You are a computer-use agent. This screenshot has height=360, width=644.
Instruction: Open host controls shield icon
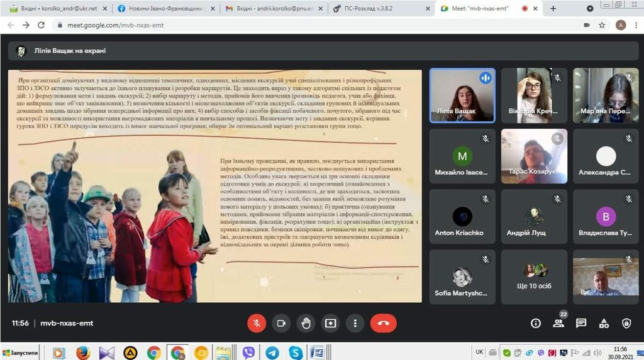[x=626, y=323]
